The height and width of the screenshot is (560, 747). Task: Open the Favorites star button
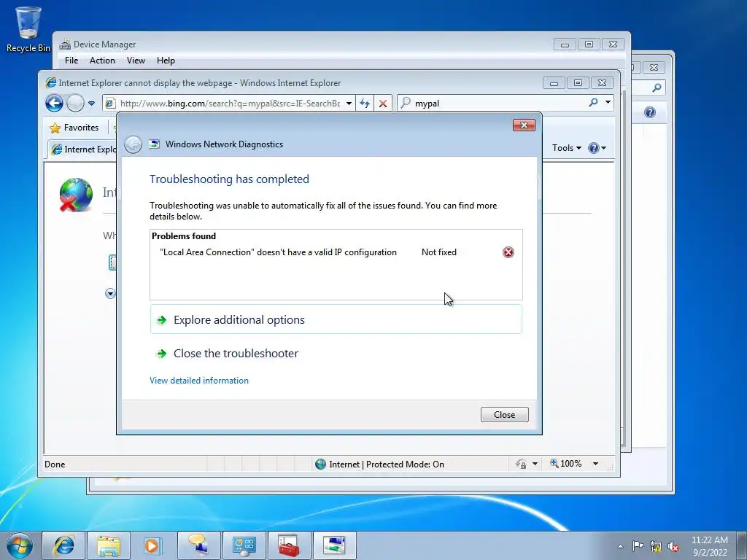(74, 128)
